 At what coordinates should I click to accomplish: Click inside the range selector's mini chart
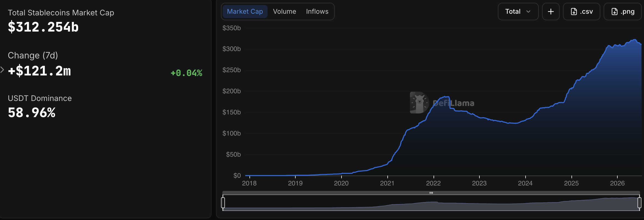click(x=431, y=203)
